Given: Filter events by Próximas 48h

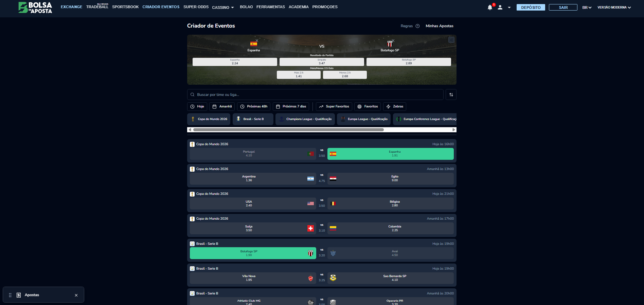Looking at the screenshot, I should 254,106.
